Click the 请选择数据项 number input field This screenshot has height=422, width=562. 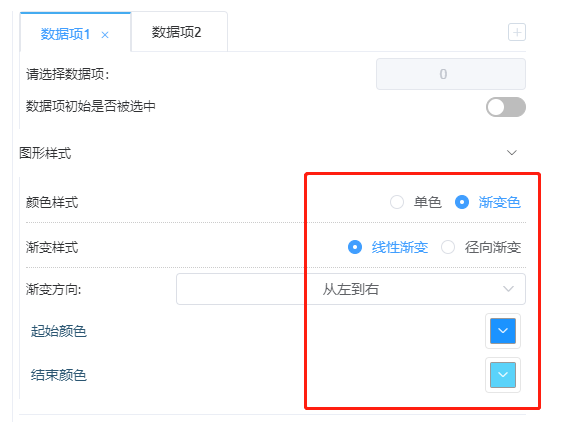click(x=451, y=74)
